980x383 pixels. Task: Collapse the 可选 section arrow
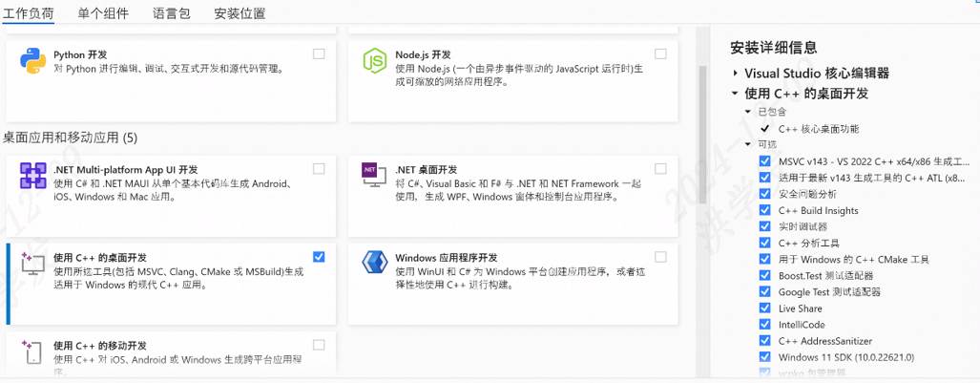point(748,144)
